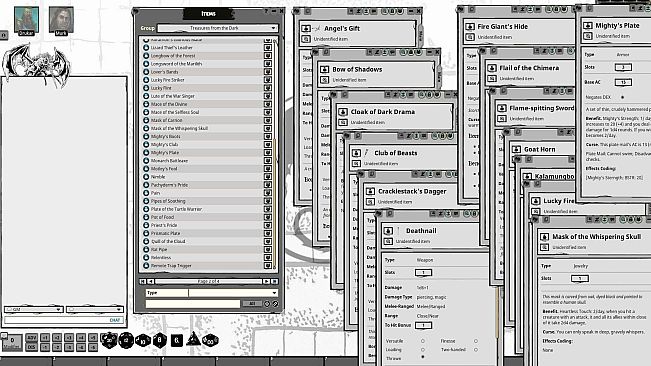Image resolution: width=651 pixels, height=366 pixels.
Task: Open help icon in Items window
Action: click(267, 11)
